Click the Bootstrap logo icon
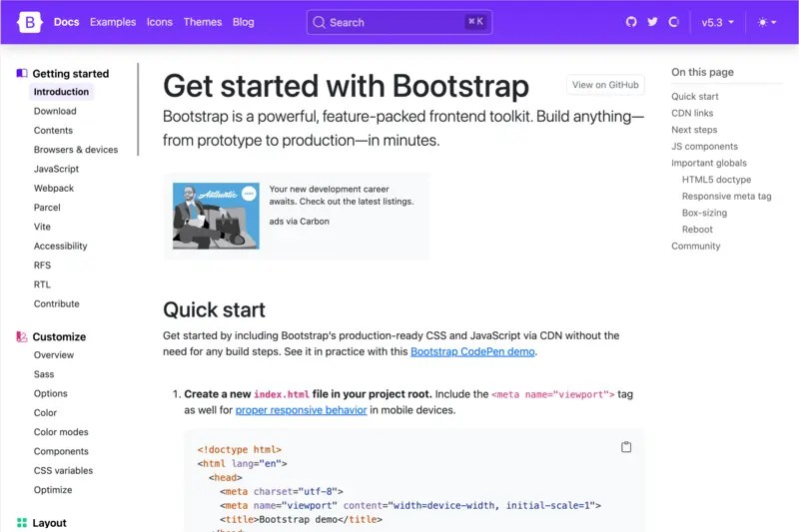 (30, 22)
